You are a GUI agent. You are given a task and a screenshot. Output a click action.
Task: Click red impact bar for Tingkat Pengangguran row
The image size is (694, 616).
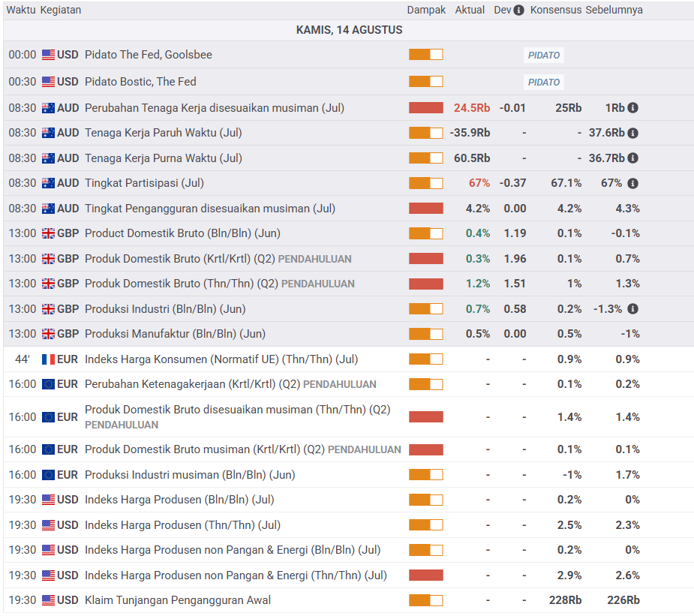pyautogui.click(x=425, y=209)
